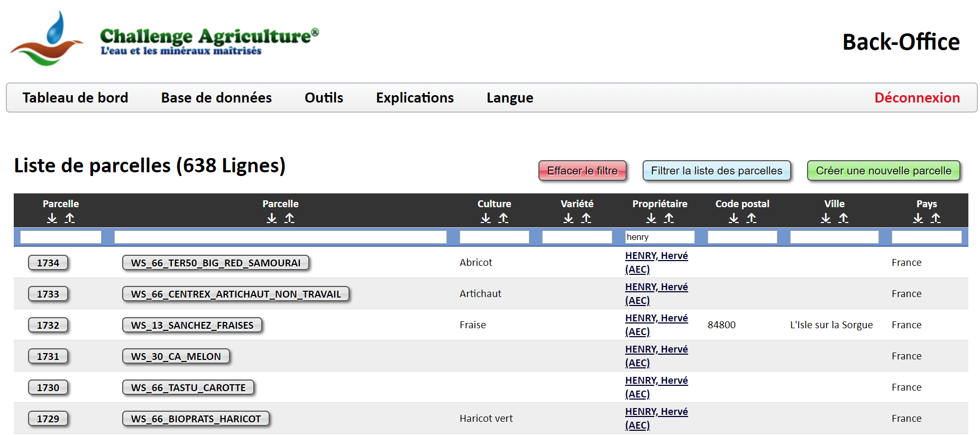Open WS_66_TASTU_CAROTTE parcel

tap(188, 387)
